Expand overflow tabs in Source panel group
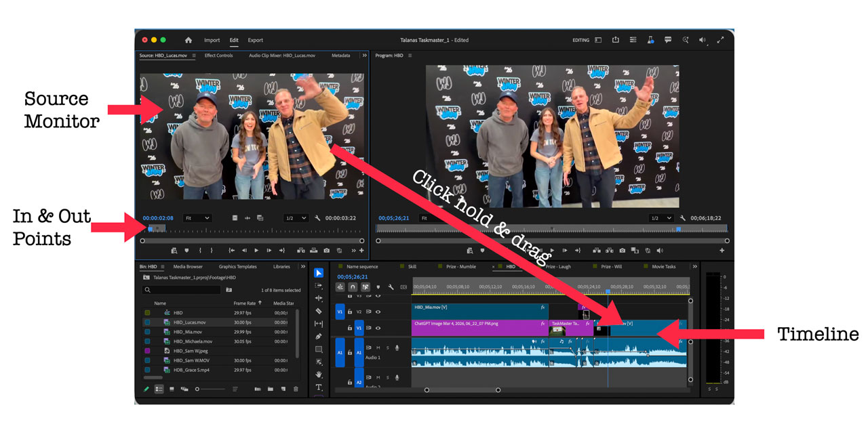Screen dimensions: 868x422 coord(364,56)
